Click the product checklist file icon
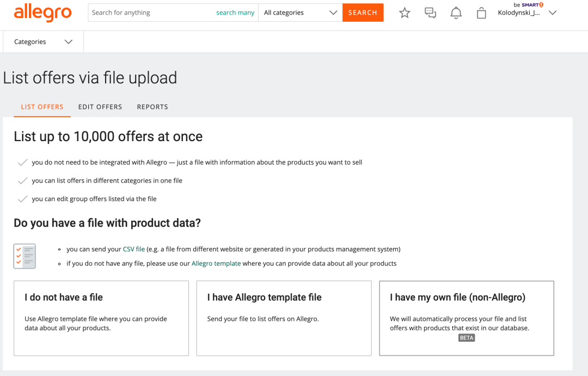 pyautogui.click(x=24, y=256)
